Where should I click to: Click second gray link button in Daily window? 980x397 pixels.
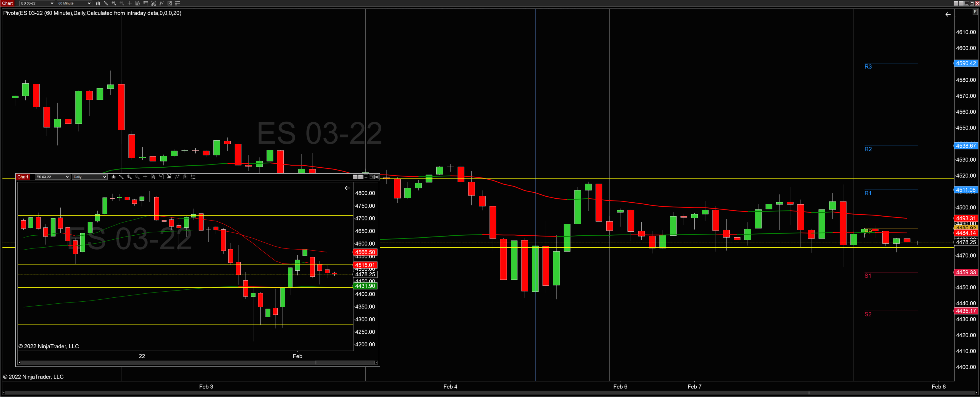point(360,177)
